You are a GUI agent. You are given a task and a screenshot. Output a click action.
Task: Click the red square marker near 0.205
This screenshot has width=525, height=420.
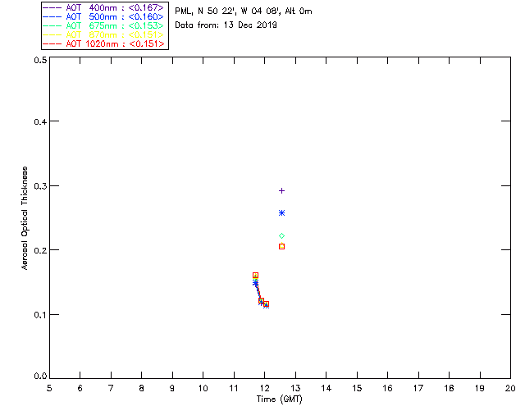(281, 247)
